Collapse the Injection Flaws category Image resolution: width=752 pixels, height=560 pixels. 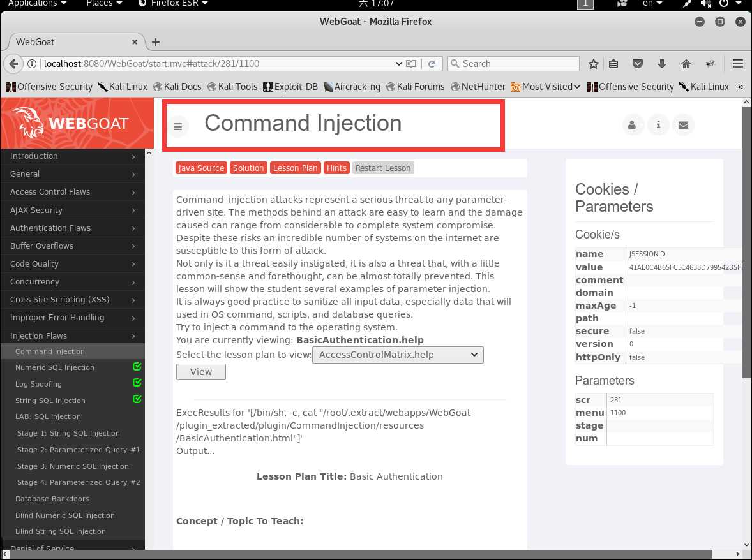[x=72, y=335]
